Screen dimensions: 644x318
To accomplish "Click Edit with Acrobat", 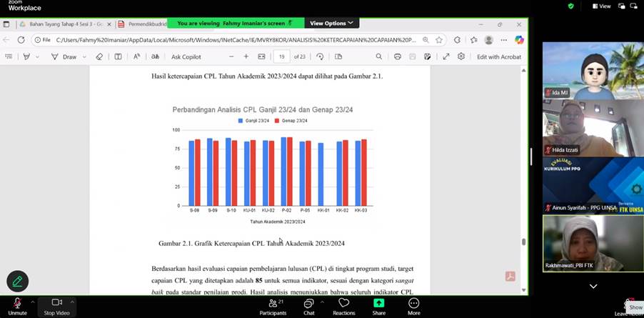I will pyautogui.click(x=498, y=56).
